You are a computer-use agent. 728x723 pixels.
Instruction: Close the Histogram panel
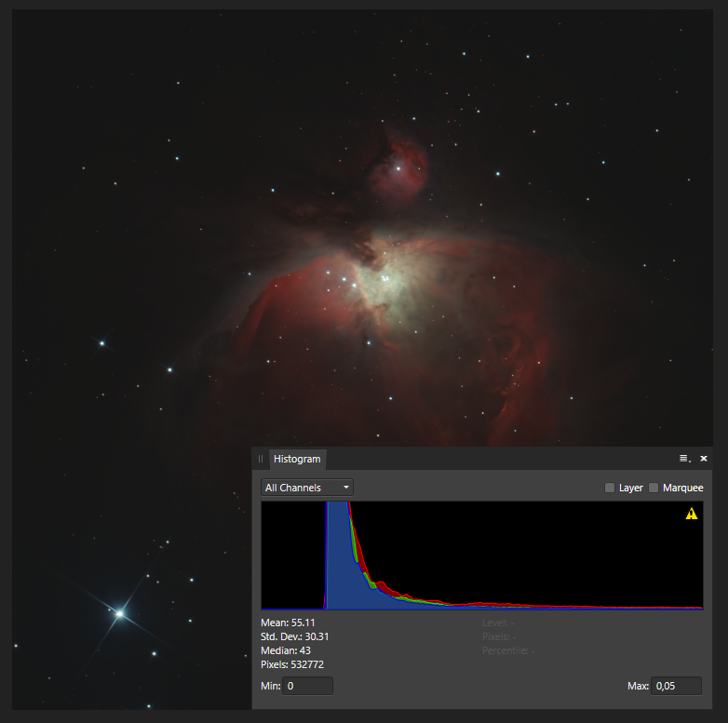[x=704, y=459]
